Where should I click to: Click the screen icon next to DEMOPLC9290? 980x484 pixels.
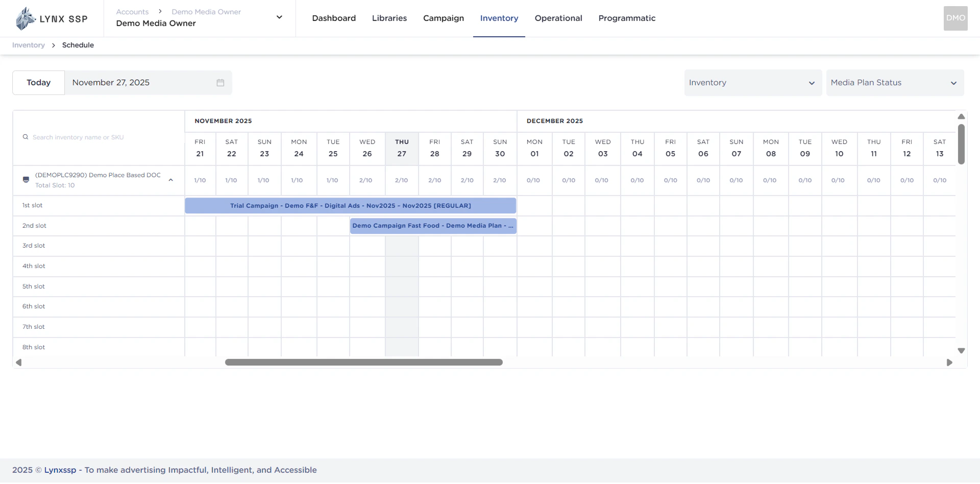coord(26,180)
